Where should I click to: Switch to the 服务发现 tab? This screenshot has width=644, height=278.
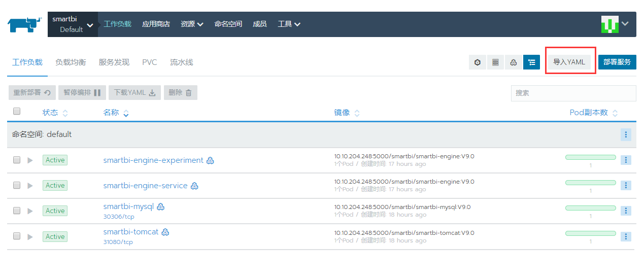tap(114, 62)
